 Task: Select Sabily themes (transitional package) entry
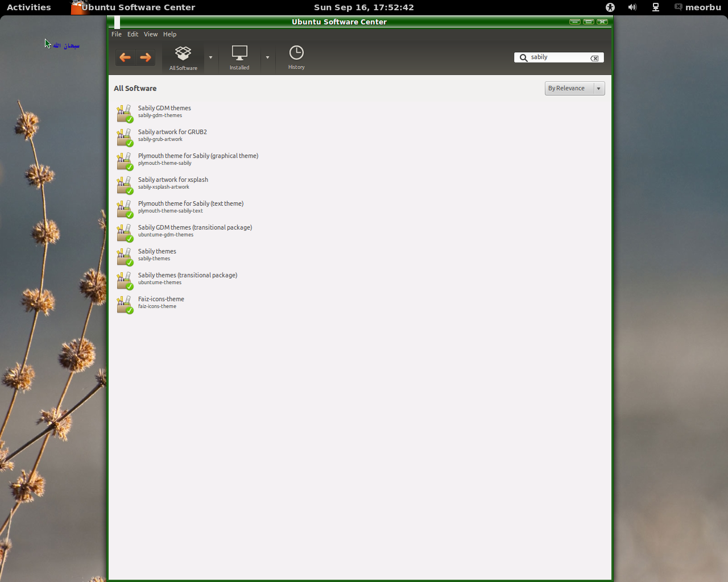pos(359,280)
